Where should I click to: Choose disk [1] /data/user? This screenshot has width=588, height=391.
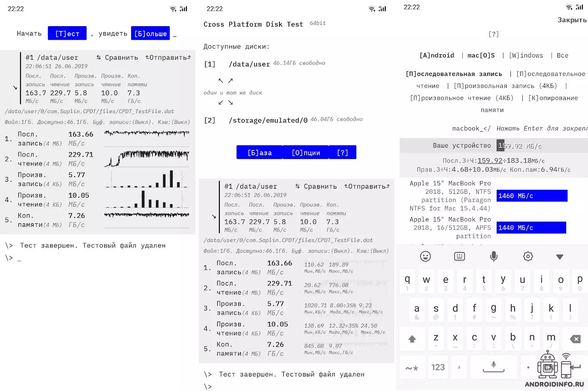coord(249,64)
